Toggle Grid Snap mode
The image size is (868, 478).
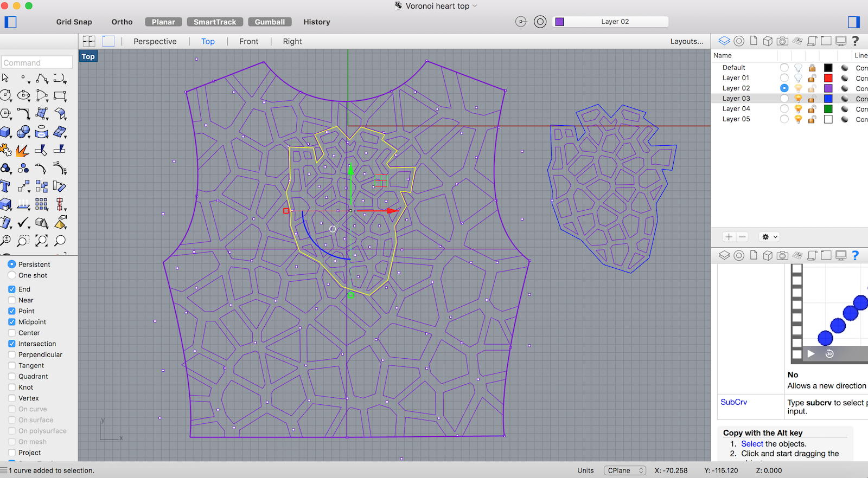[x=74, y=22]
